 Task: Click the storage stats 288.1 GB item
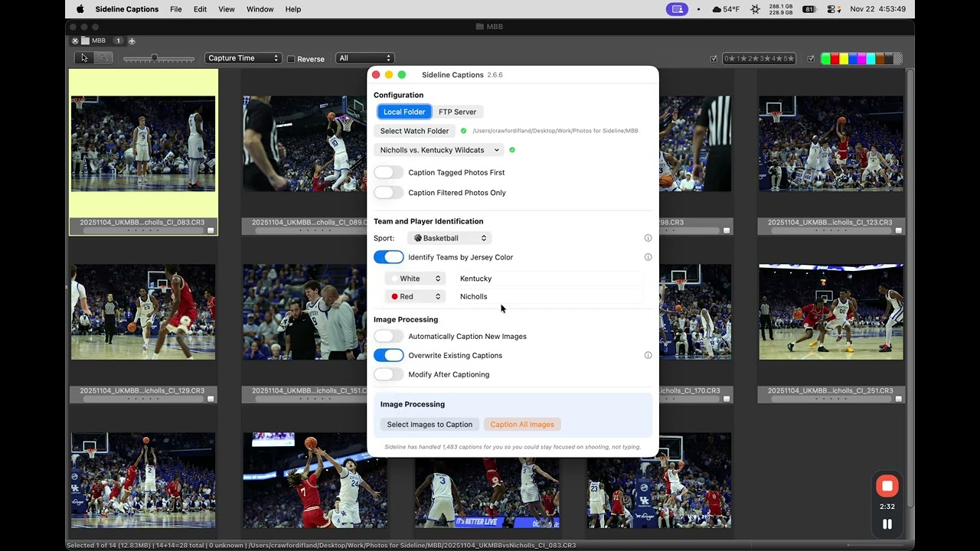tap(781, 9)
